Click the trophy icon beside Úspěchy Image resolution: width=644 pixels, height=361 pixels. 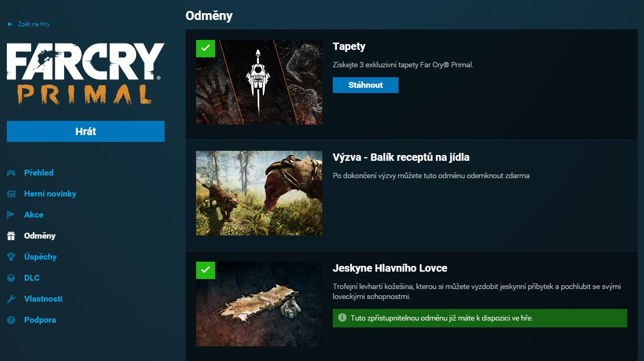(x=11, y=257)
